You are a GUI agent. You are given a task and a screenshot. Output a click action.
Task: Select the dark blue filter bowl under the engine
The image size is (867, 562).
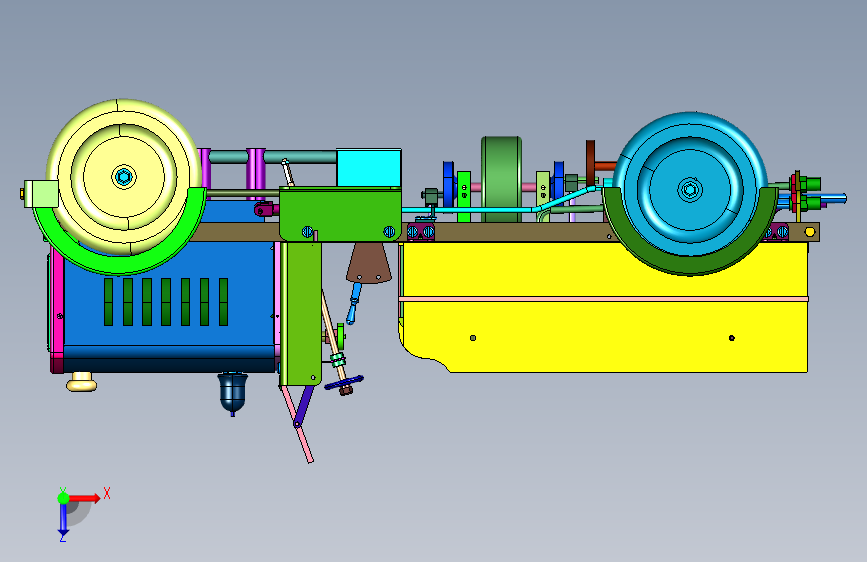click(x=232, y=392)
